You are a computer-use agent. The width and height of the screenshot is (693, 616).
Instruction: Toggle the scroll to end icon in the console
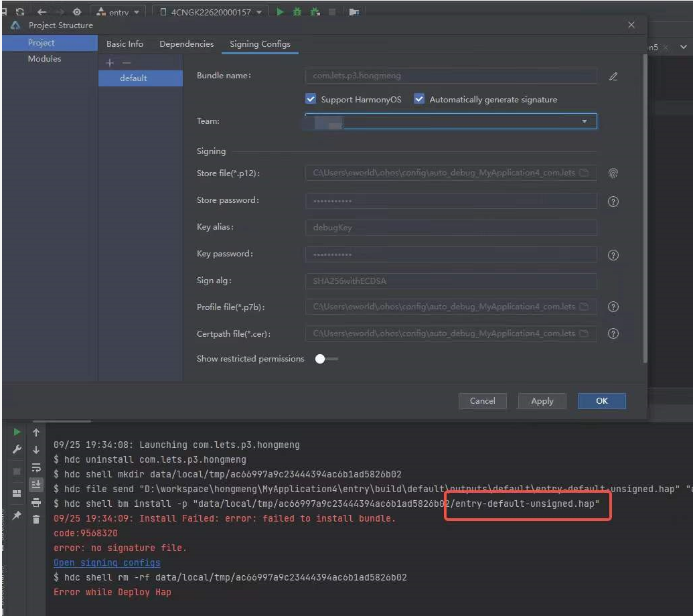point(36,484)
